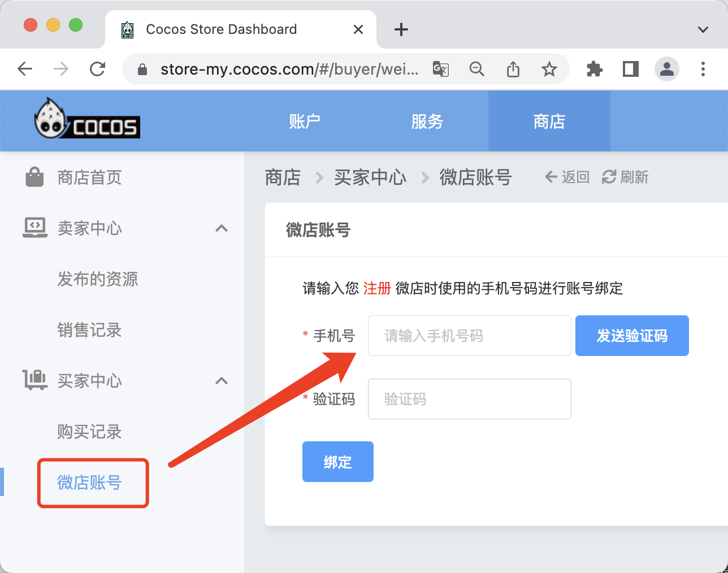The image size is (728, 573).
Task: Collapse the 卖家中心 sidebar section
Action: click(x=222, y=228)
